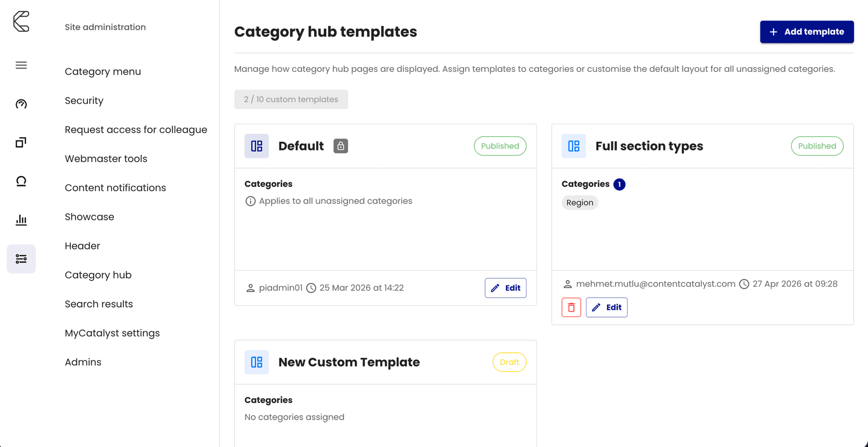Click the clock icon before 25 Mar 2026
This screenshot has width=868, height=447.
coord(311,288)
